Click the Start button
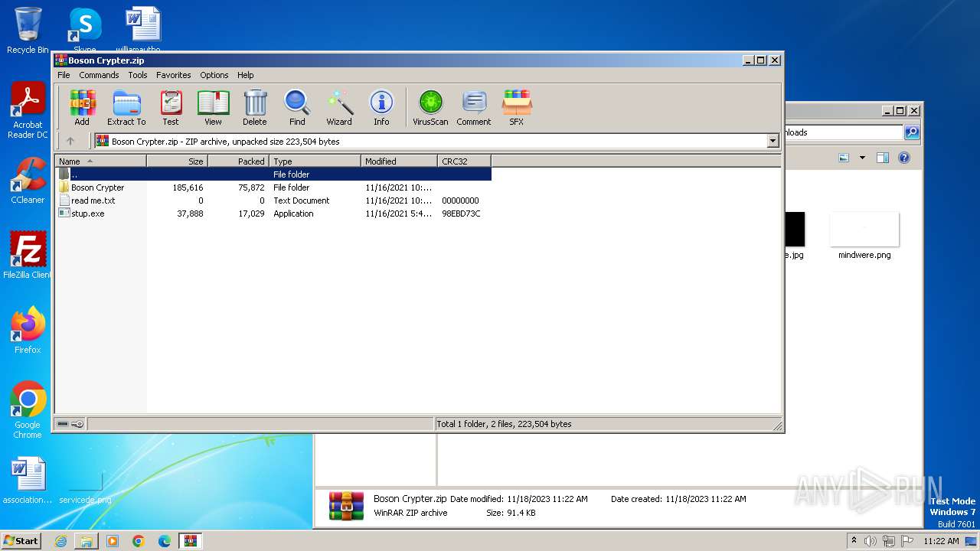Image resolution: width=980 pixels, height=551 pixels. (x=21, y=540)
